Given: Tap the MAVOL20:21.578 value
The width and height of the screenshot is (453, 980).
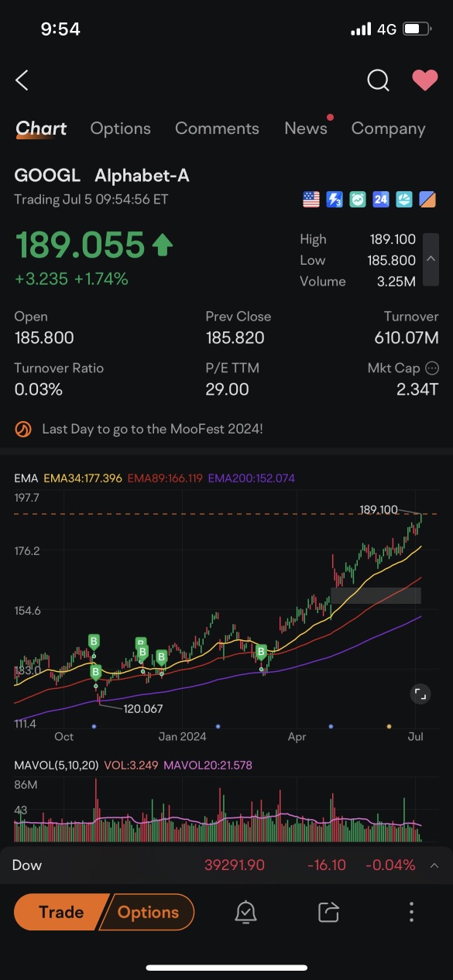Looking at the screenshot, I should (208, 765).
